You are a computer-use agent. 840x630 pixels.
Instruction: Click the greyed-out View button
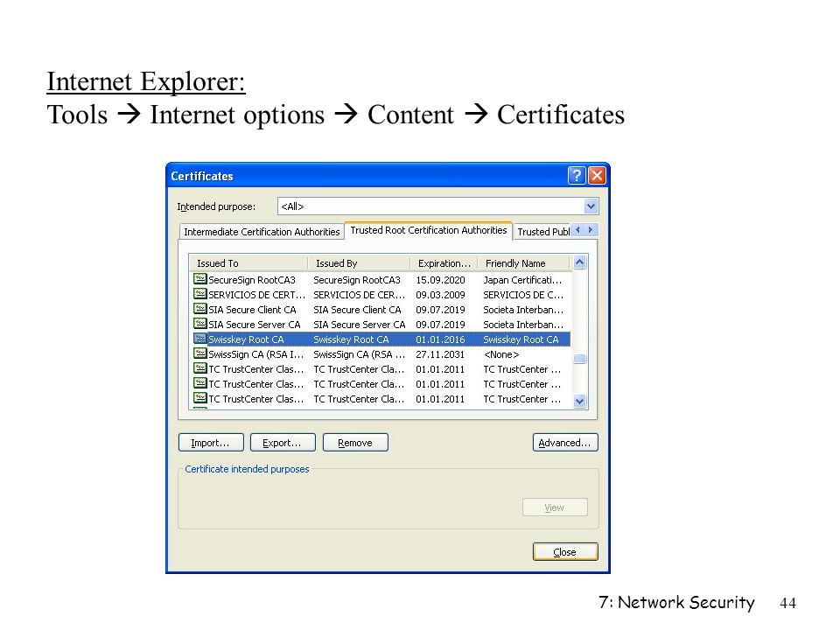pos(555,507)
